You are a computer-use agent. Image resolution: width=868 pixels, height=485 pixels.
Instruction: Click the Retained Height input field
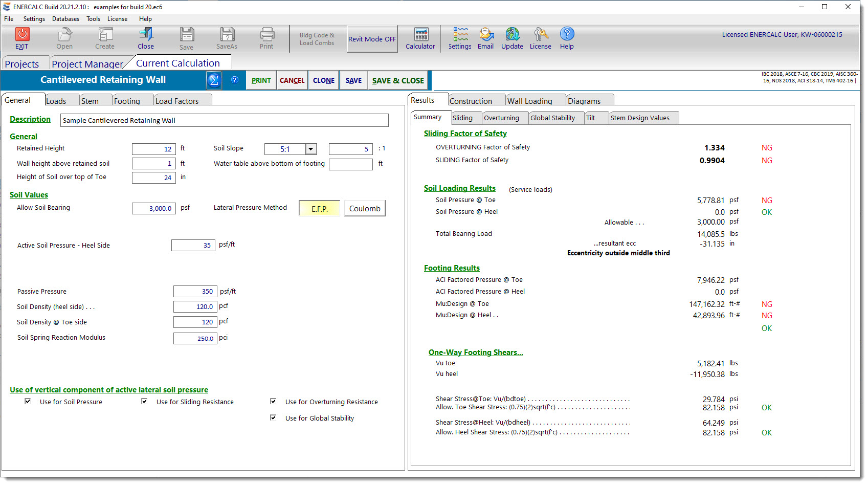(x=154, y=149)
